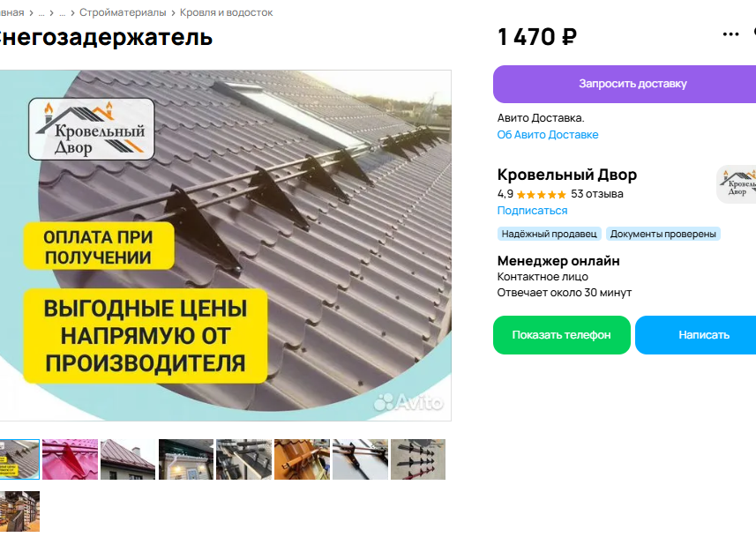
Task: Open Об Авито Доставке link
Action: (548, 135)
